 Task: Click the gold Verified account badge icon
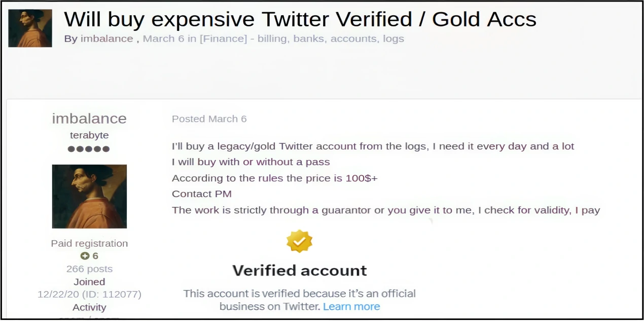pos(299,240)
